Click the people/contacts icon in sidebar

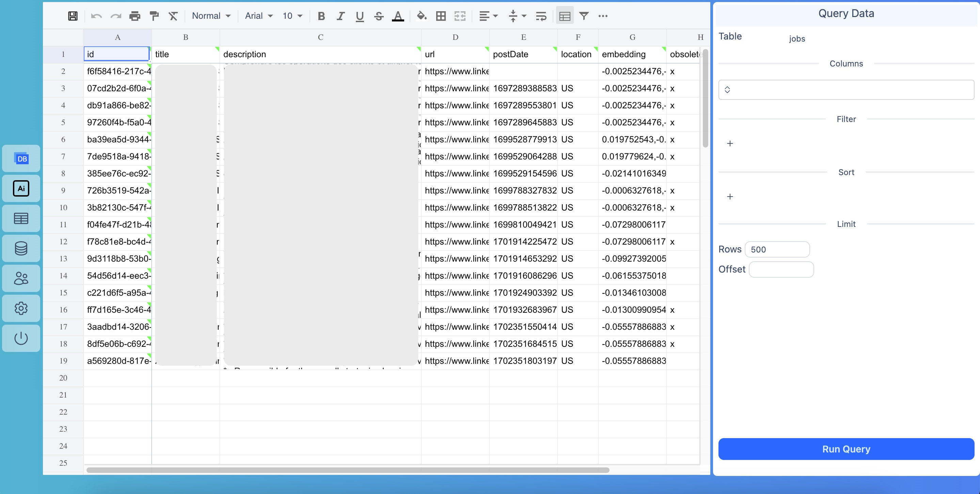21,278
